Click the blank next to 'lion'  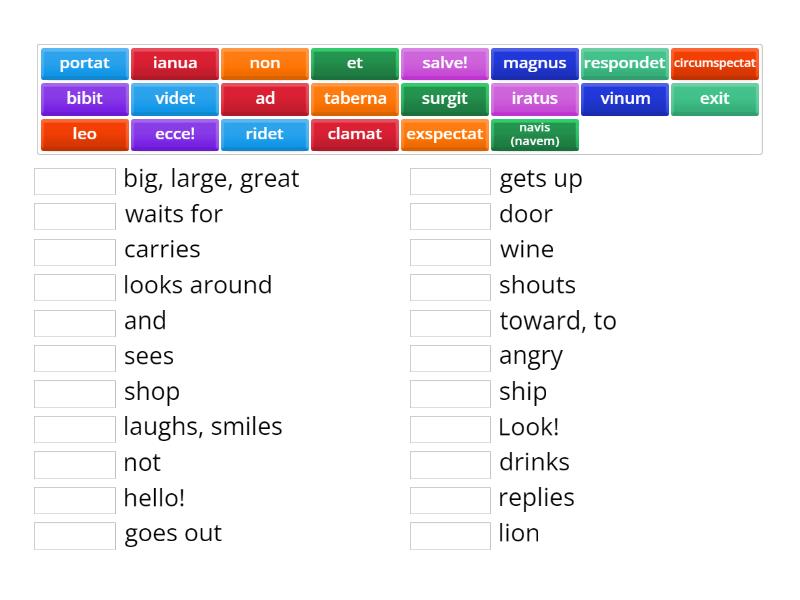coord(450,534)
